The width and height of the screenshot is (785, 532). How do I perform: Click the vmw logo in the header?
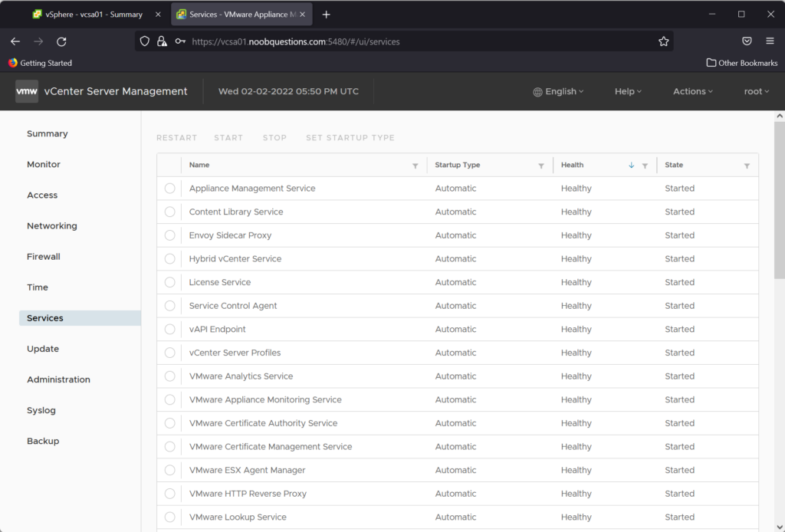[x=27, y=91]
